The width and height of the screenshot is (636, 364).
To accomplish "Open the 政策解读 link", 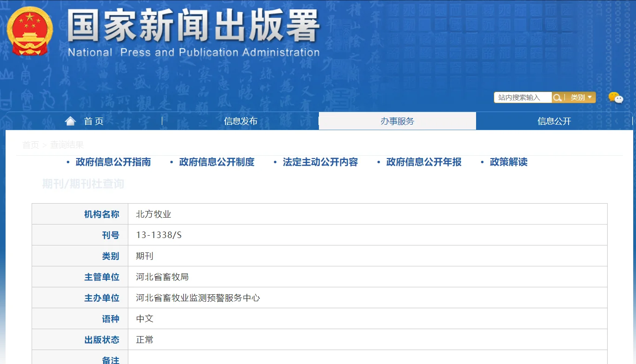I will coord(507,162).
